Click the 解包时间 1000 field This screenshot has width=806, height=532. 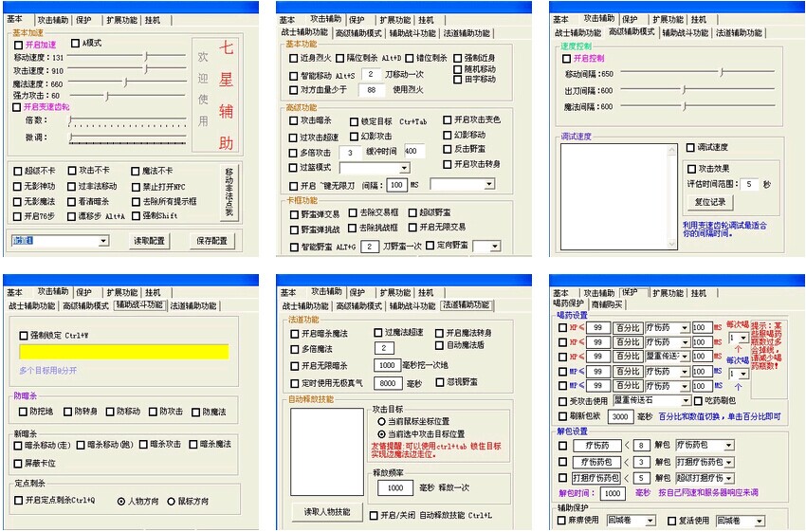click(x=613, y=493)
